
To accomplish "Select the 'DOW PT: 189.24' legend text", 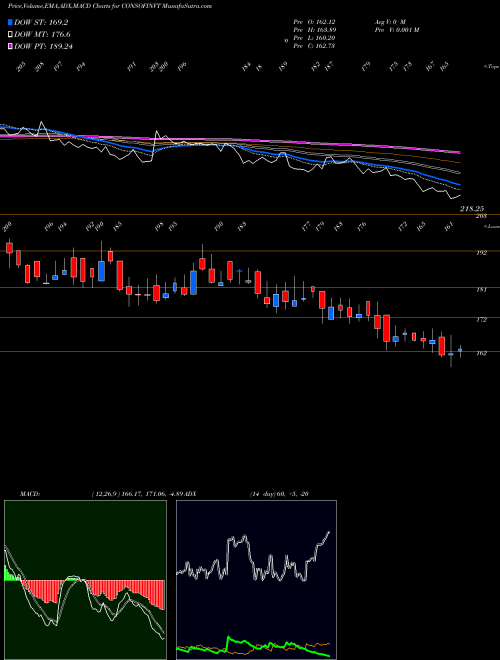I will coord(44,46).
